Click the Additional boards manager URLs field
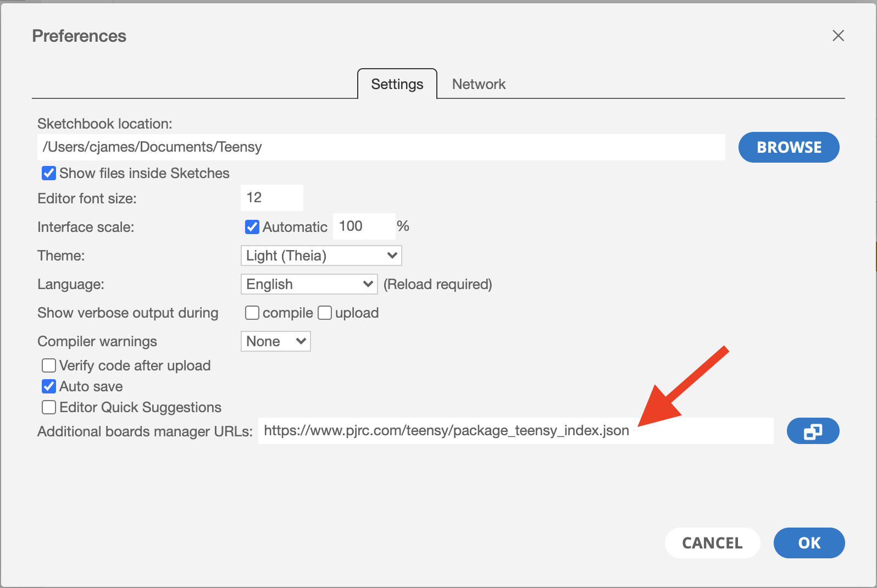Image resolution: width=877 pixels, height=588 pixels. [515, 431]
